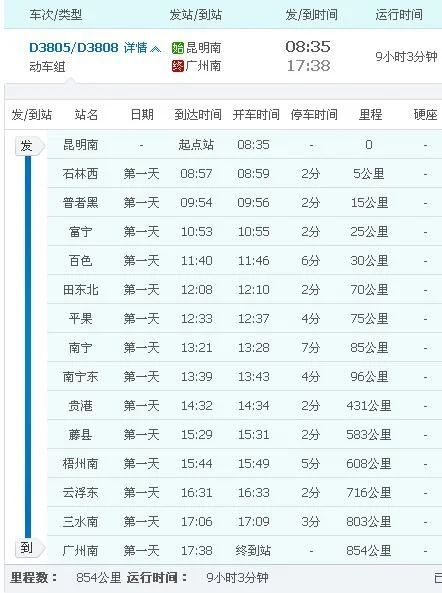Select station 贵港 row

coord(244,406)
